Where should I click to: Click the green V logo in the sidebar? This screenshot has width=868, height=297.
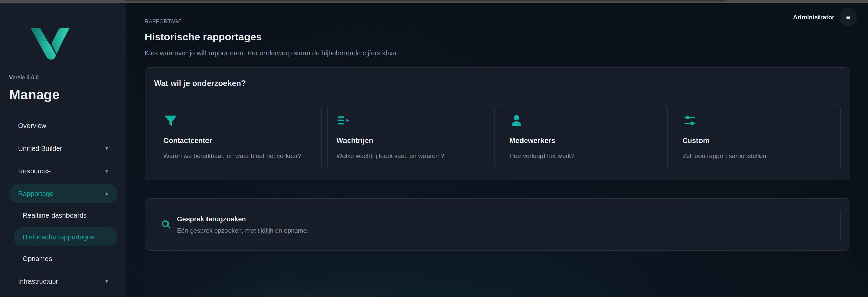tap(50, 43)
